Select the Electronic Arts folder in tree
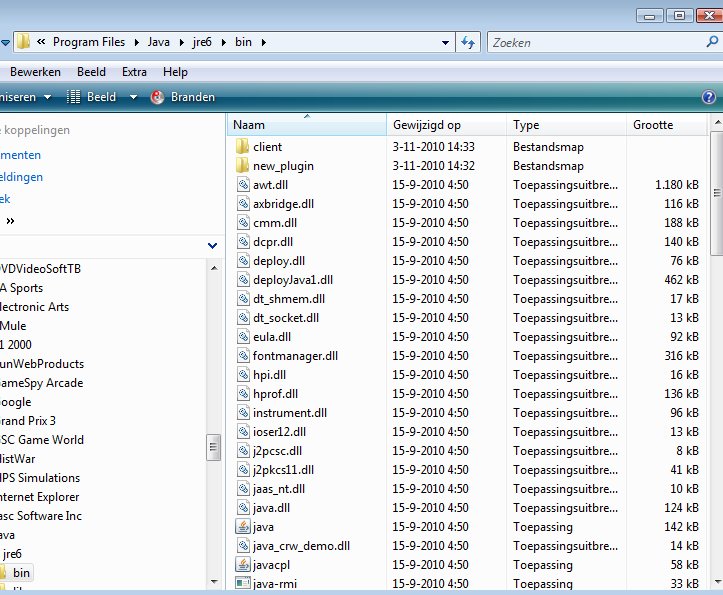The height and width of the screenshot is (595, 723). [34, 307]
